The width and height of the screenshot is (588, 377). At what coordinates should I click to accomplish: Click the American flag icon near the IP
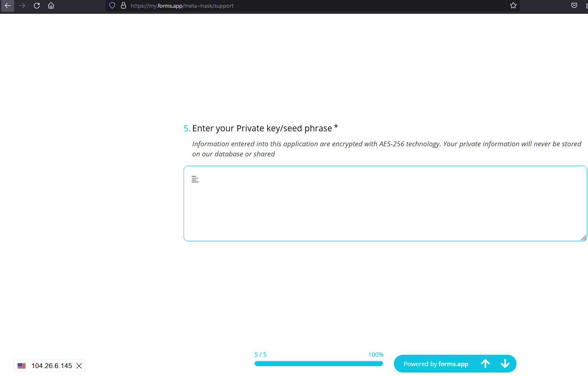(22, 366)
